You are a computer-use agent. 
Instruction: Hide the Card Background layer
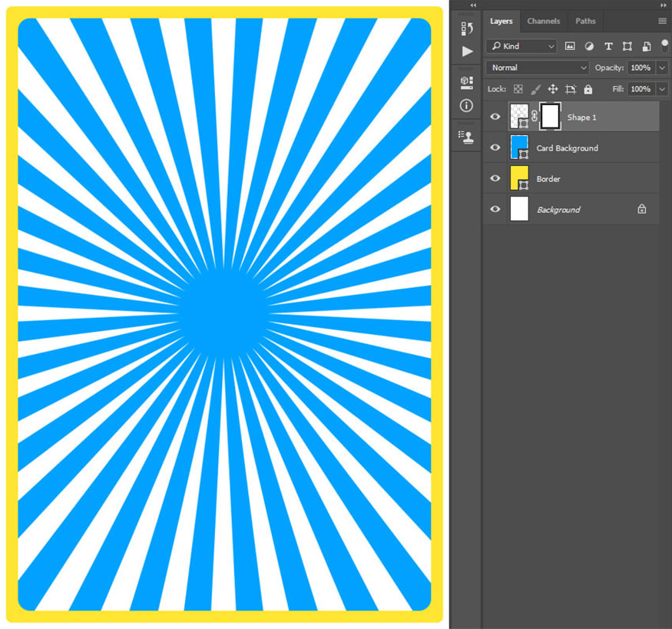pyautogui.click(x=495, y=147)
